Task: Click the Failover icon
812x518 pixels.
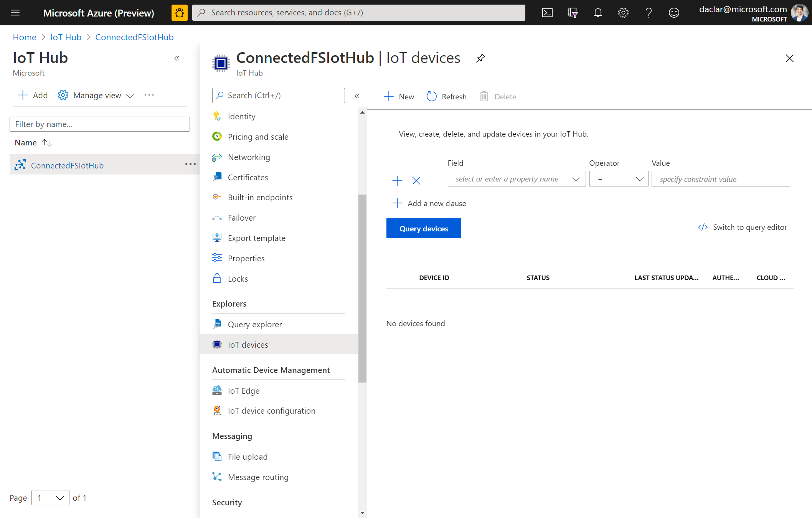Action: pyautogui.click(x=217, y=217)
